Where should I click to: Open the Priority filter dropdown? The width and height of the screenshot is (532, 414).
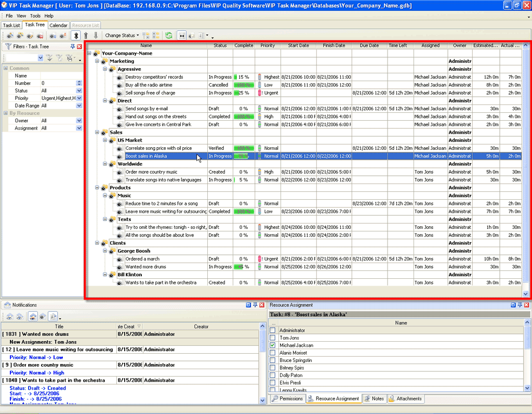tap(79, 98)
